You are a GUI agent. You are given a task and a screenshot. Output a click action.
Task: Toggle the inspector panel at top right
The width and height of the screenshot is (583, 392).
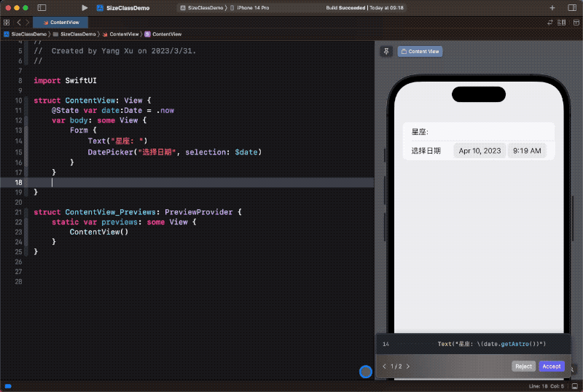point(572,8)
